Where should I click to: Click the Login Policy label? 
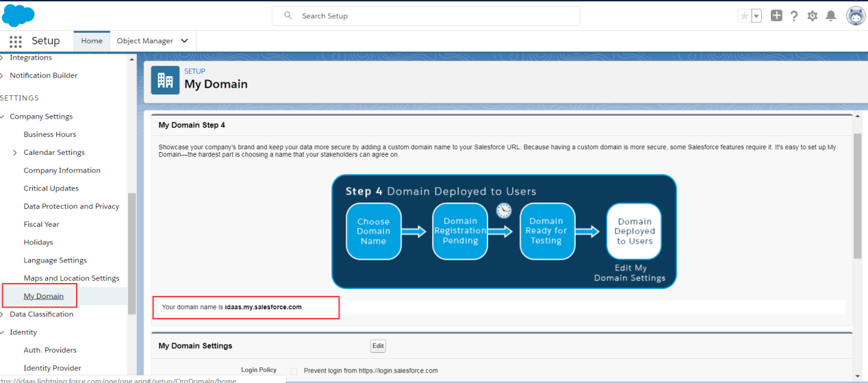click(259, 370)
